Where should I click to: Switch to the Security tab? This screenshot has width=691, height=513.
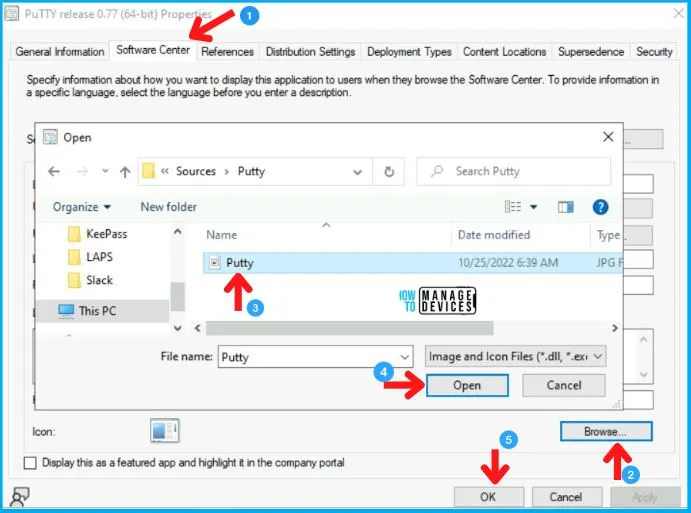(x=654, y=52)
